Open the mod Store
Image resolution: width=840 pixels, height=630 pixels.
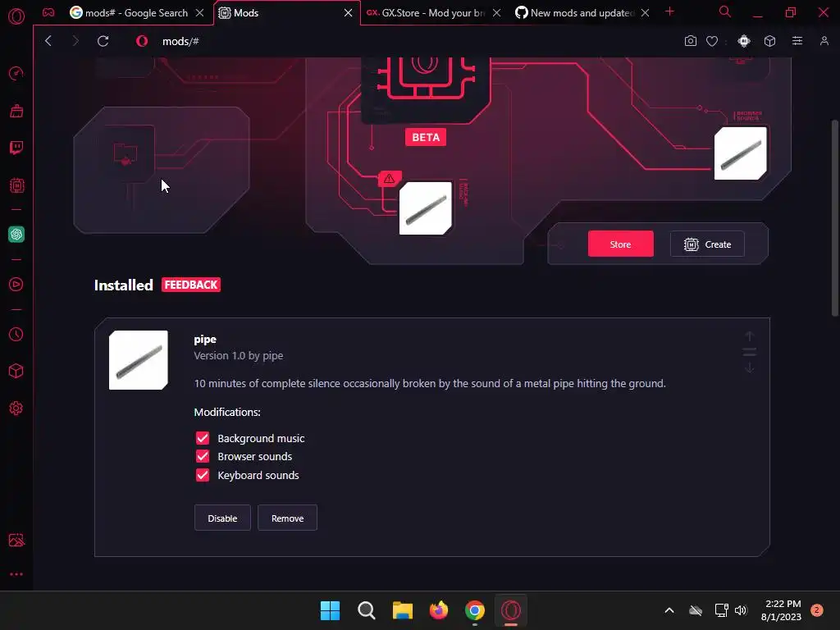pyautogui.click(x=620, y=244)
